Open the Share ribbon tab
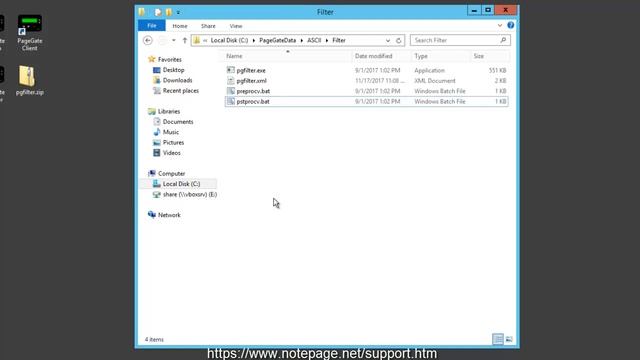 [x=208, y=26]
